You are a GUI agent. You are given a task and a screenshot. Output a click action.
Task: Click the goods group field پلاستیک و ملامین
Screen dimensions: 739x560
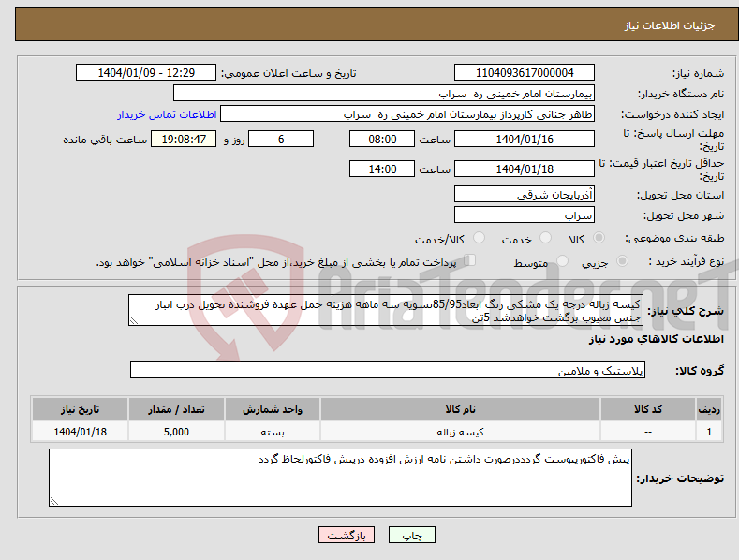coord(388,370)
